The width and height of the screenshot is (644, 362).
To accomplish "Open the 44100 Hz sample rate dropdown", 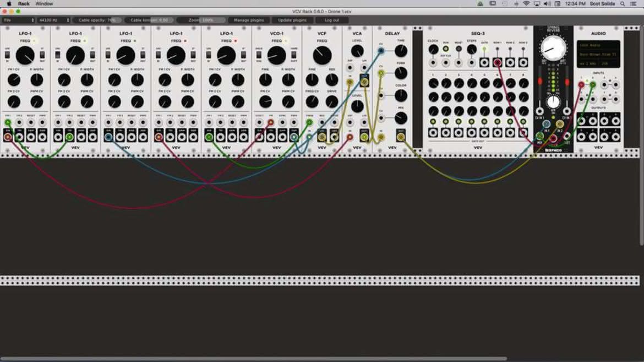I will coord(54,20).
